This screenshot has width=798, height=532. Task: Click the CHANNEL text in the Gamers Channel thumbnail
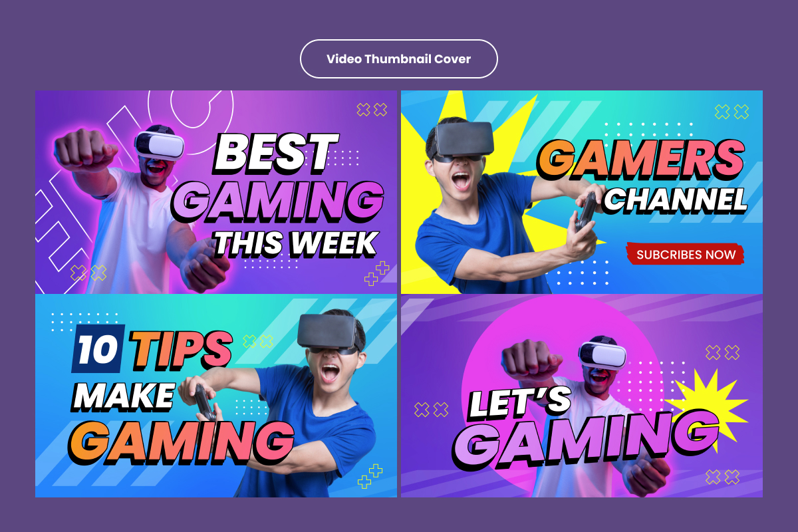click(676, 199)
